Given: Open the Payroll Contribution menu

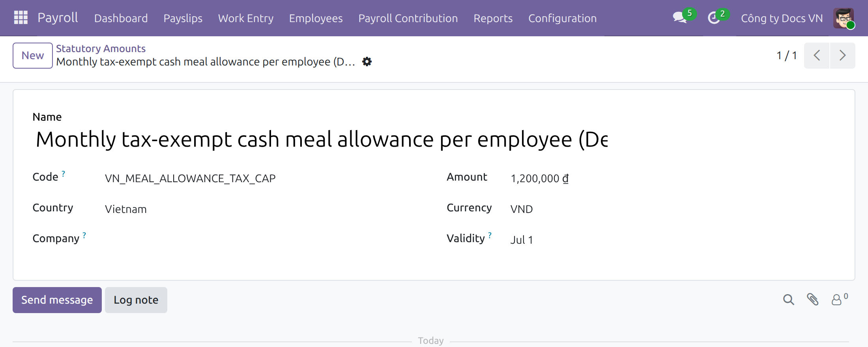Looking at the screenshot, I should (x=408, y=18).
